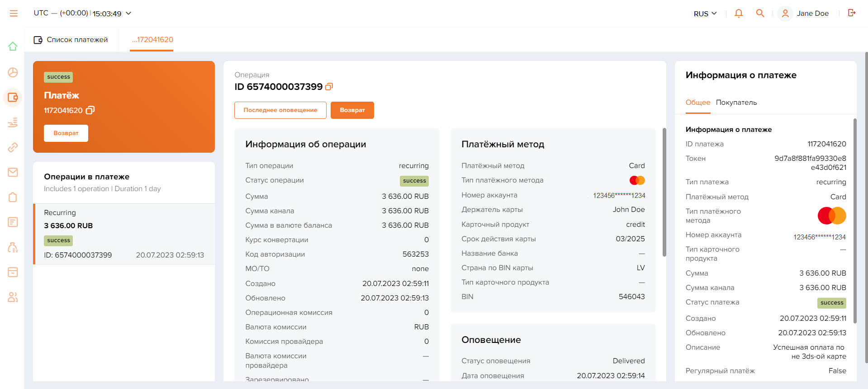This screenshot has width=868, height=389.
Task: Open the hand-with-coins payouts icon
Action: 13,122
